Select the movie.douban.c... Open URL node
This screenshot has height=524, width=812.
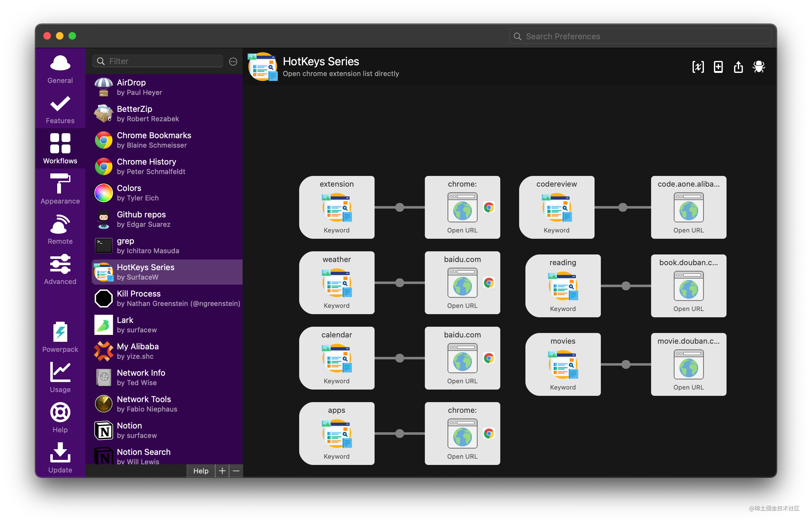click(689, 364)
